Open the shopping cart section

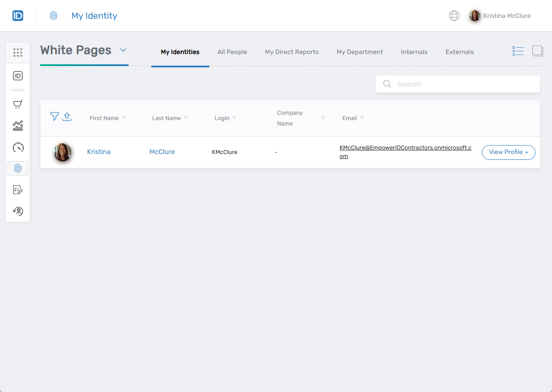(18, 104)
